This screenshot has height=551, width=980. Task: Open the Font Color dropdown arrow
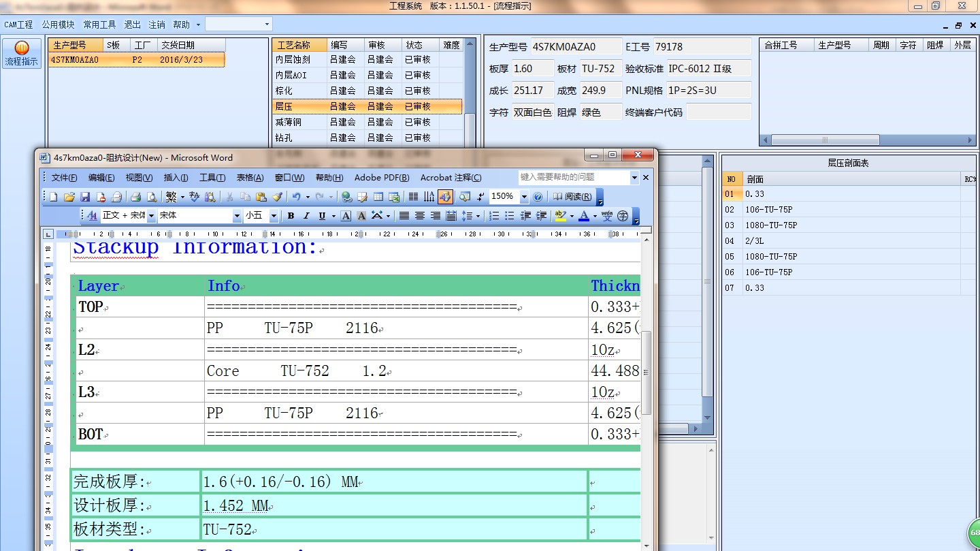tap(595, 215)
